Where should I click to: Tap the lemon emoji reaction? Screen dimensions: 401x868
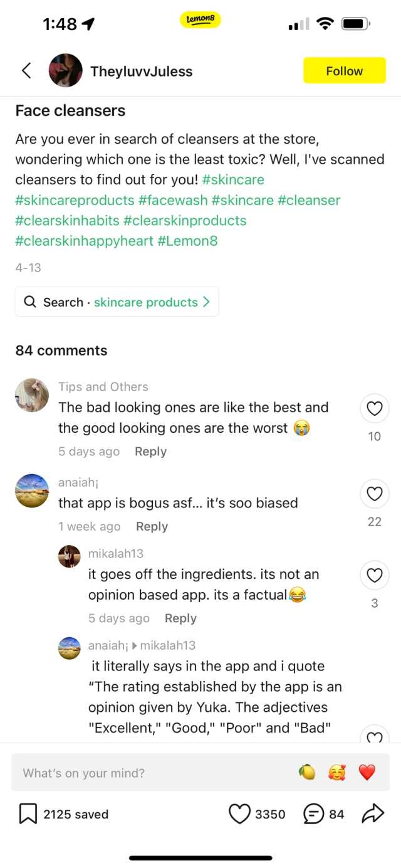coord(306,773)
